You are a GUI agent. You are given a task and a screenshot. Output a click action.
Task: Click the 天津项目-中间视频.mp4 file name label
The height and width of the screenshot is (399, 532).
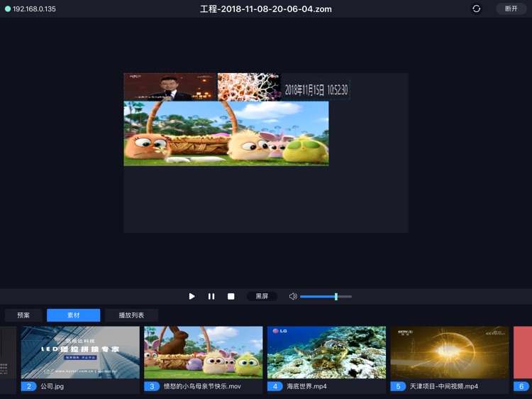444,386
